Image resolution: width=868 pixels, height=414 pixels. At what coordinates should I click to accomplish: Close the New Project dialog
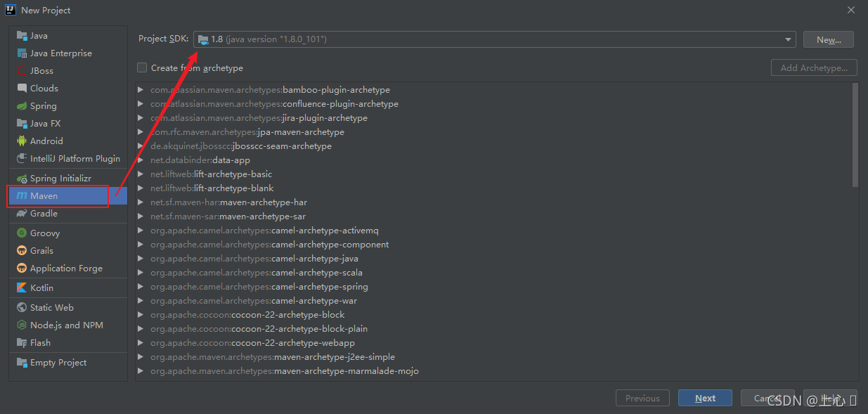851,10
